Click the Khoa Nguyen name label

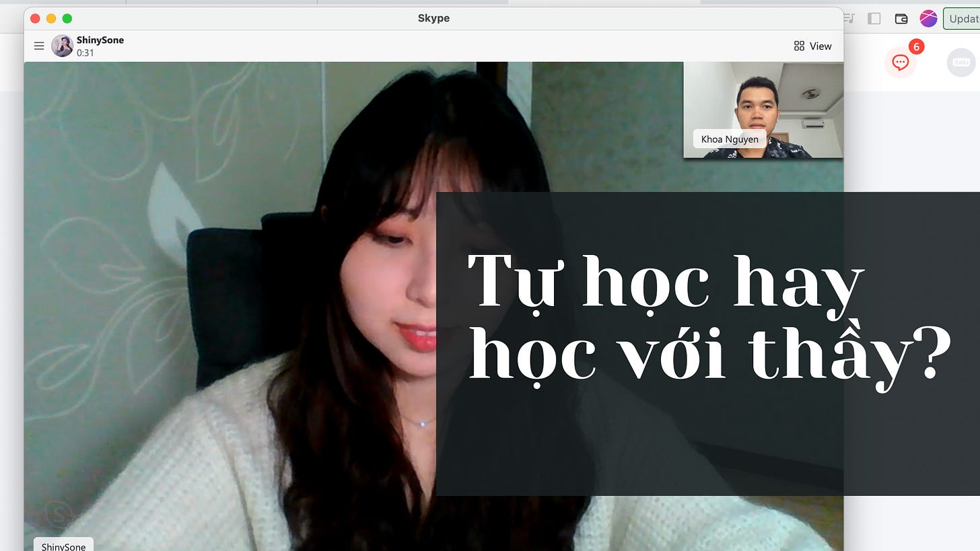(730, 139)
